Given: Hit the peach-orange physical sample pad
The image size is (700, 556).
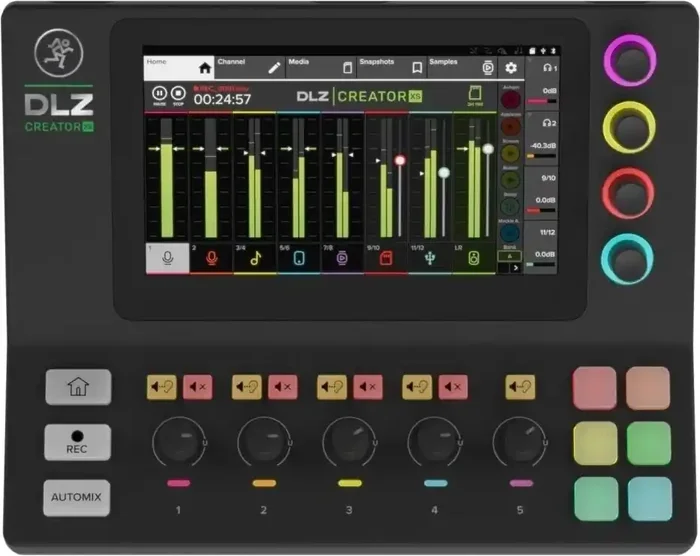Looking at the screenshot, I should 648,388.
